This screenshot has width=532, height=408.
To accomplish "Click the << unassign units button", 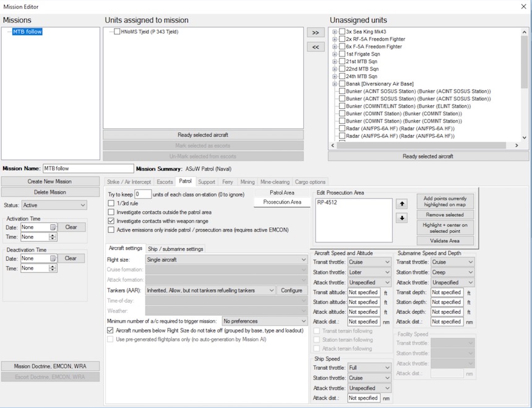I will (315, 47).
